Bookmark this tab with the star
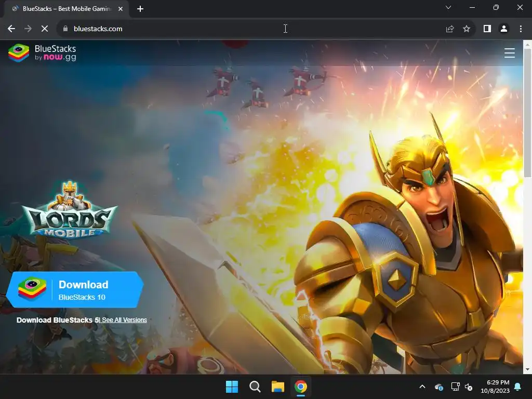Image resolution: width=532 pixels, height=399 pixels. point(467,29)
